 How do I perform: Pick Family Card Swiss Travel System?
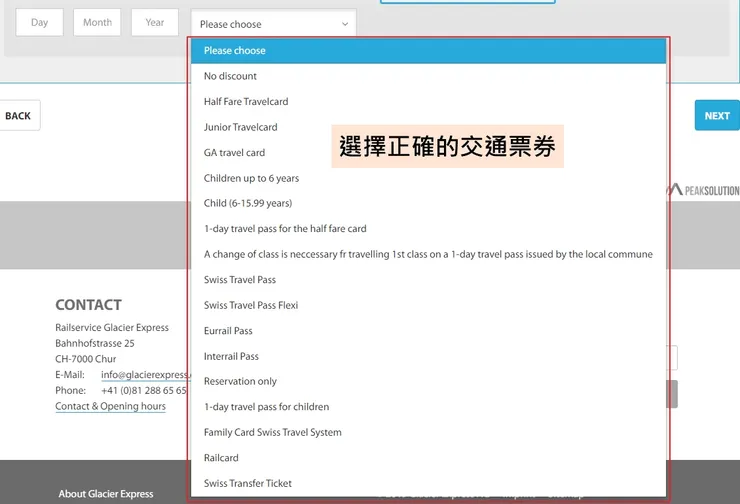pos(429,432)
